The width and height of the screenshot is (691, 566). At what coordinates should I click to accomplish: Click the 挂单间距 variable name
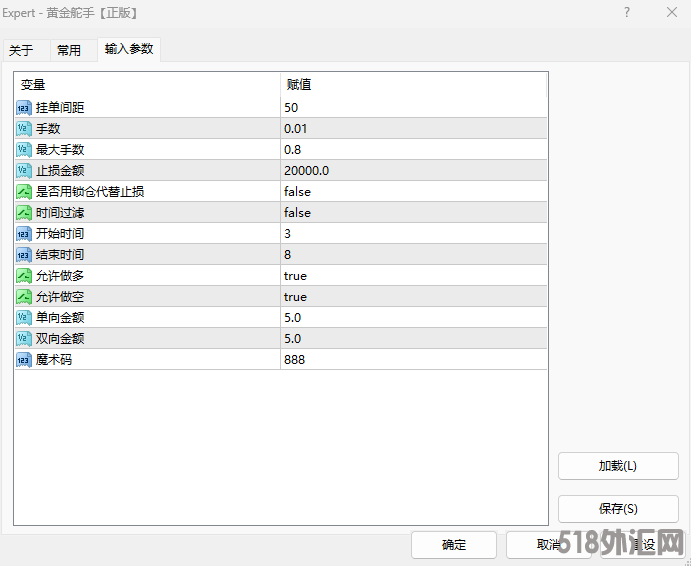60,108
